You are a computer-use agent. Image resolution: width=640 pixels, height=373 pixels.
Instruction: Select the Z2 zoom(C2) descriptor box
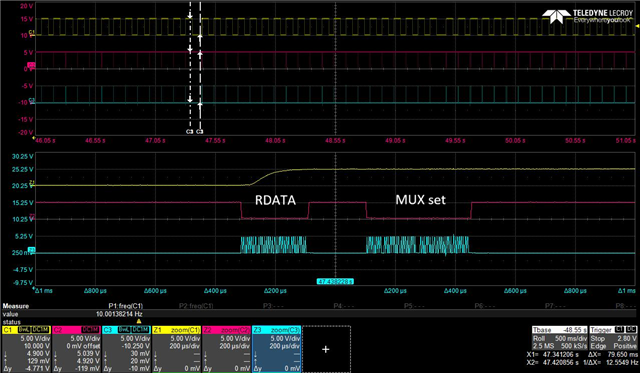[x=226, y=349]
